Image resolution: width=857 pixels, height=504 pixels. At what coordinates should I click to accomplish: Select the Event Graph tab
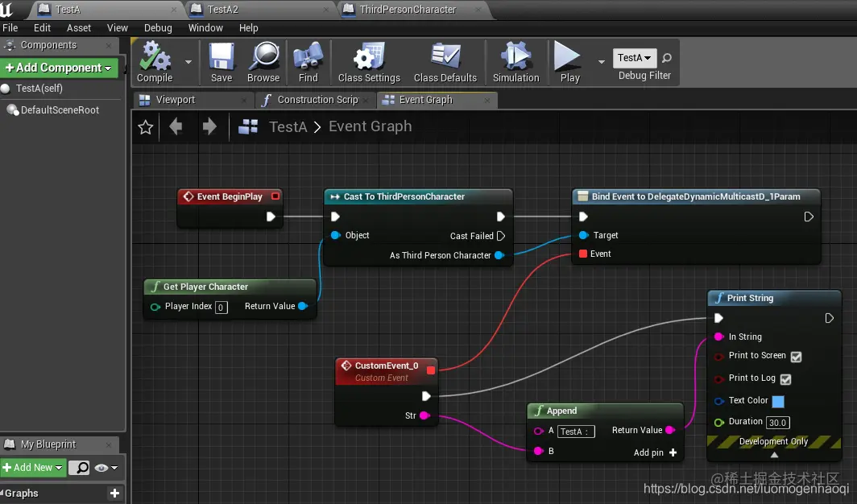coord(437,100)
